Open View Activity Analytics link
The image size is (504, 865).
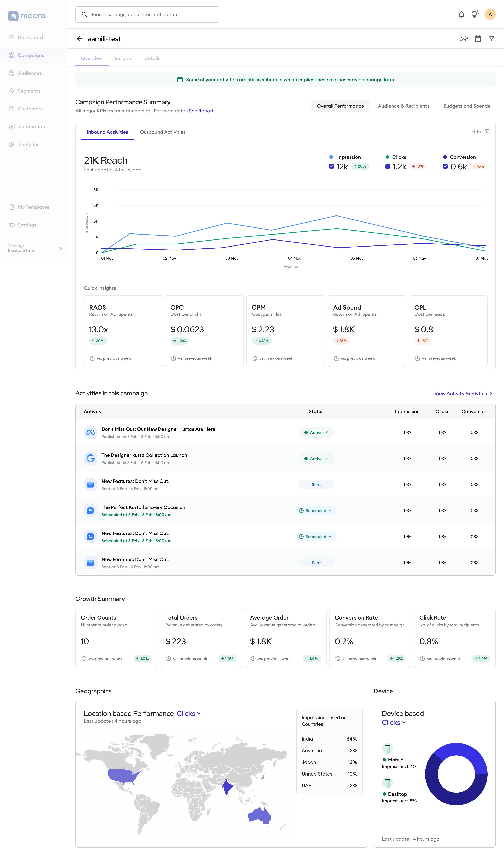coord(464,394)
